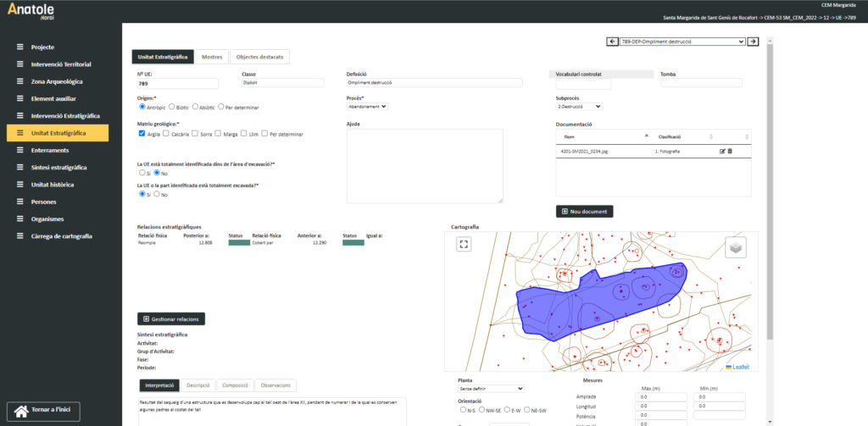868x426 pixels.
Task: Go to previous stratigraphic unit arrow
Action: (x=613, y=41)
